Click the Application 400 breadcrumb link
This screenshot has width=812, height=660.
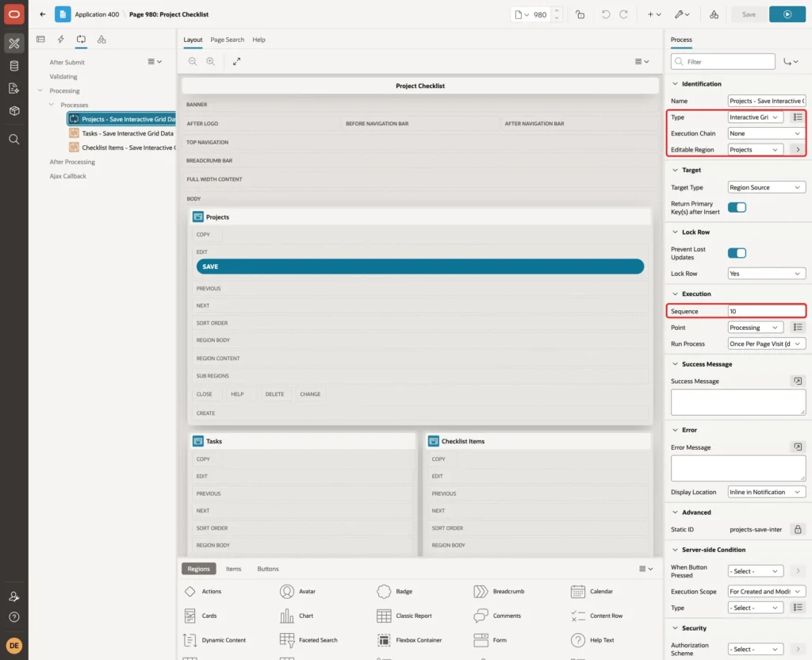pos(97,14)
